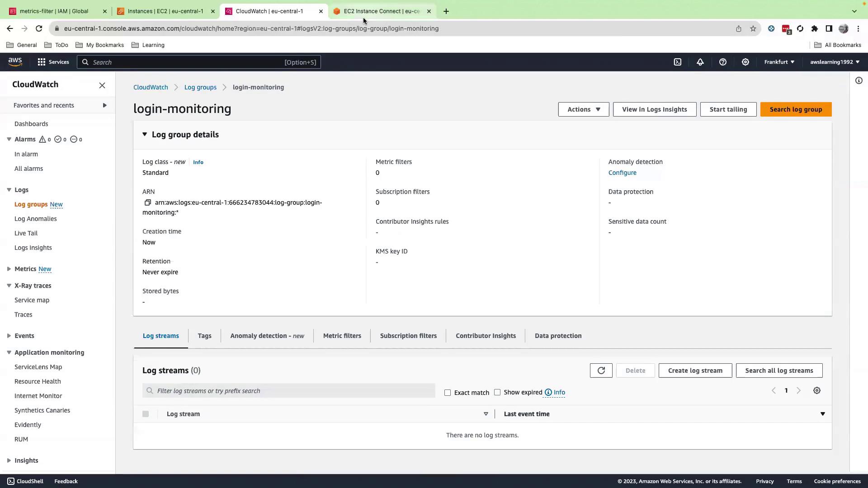Click the help question mark icon
The image size is (868, 488).
[x=722, y=62]
